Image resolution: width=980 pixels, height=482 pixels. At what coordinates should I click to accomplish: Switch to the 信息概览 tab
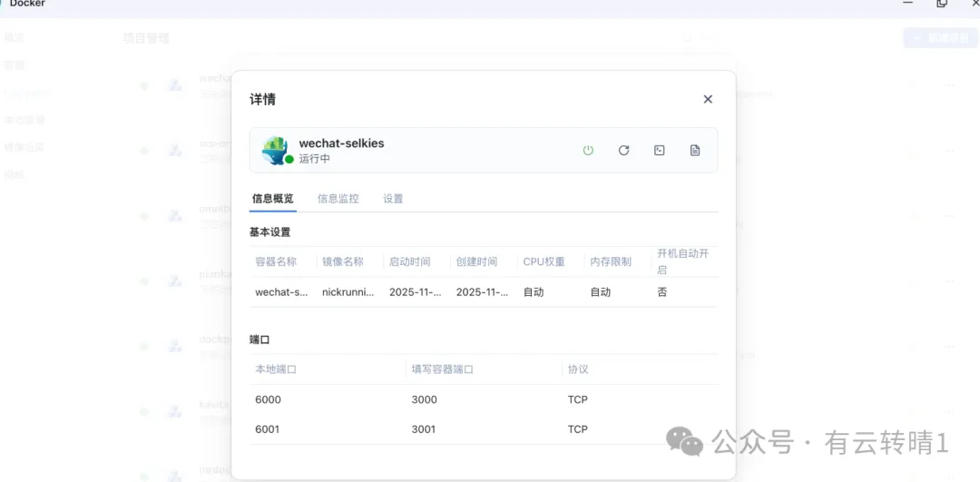pos(273,199)
